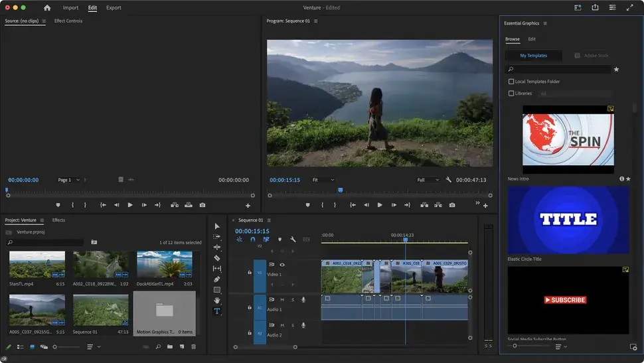Viewport: 644px width, 363px height.
Task: Switch to the Export tab
Action: coord(114,8)
